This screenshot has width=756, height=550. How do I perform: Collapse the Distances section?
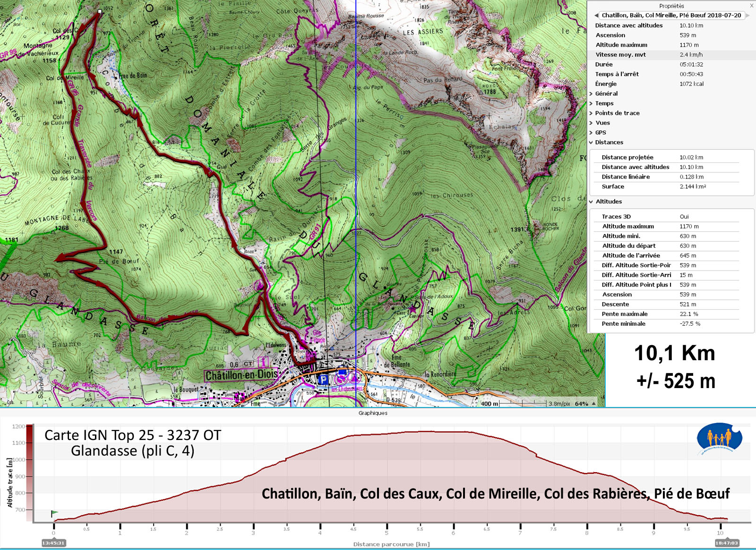click(x=591, y=143)
